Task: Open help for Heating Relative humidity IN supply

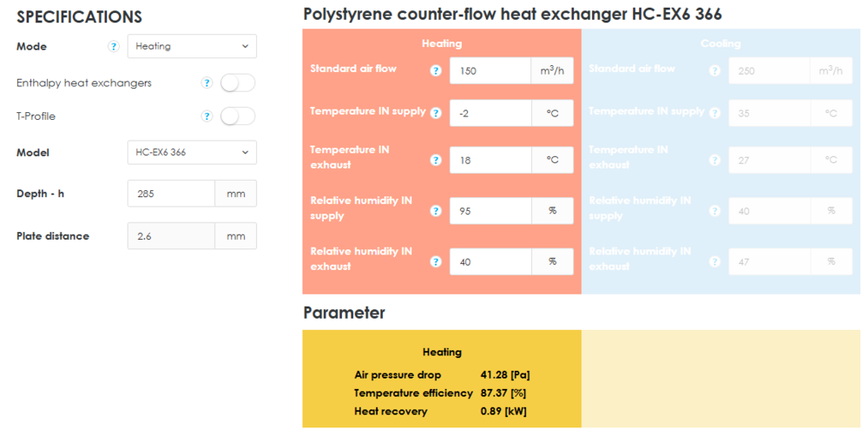Action: point(436,211)
